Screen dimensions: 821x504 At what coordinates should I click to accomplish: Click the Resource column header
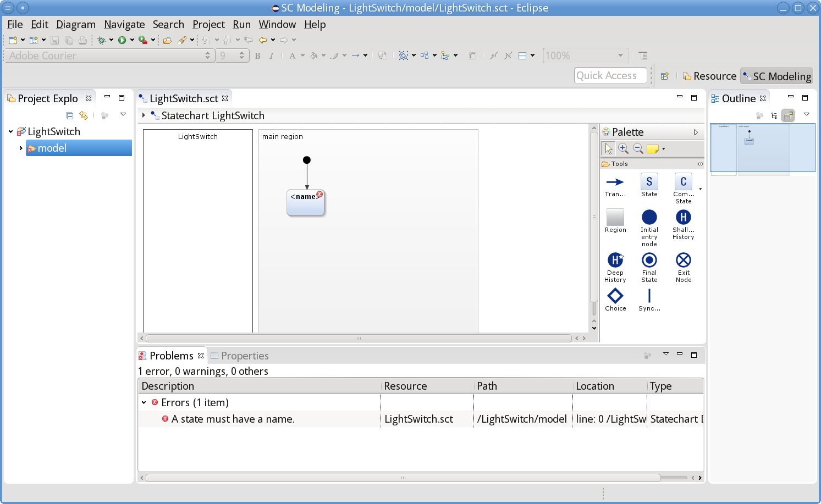[427, 386]
